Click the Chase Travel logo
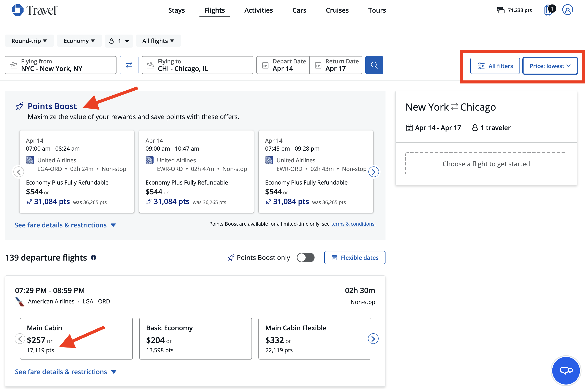The height and width of the screenshot is (389, 588). pos(35,10)
